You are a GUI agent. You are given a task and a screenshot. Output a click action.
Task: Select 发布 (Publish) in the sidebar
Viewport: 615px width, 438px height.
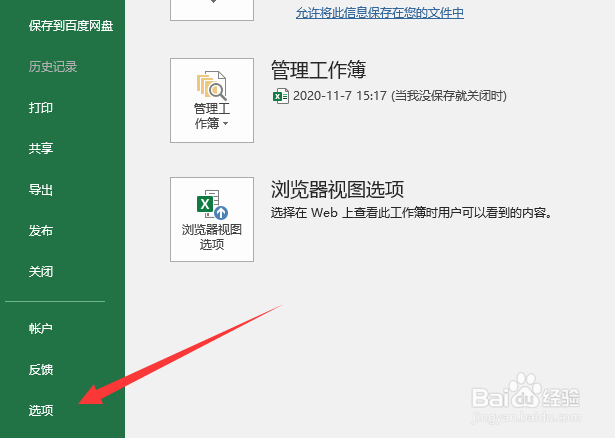pyautogui.click(x=41, y=231)
